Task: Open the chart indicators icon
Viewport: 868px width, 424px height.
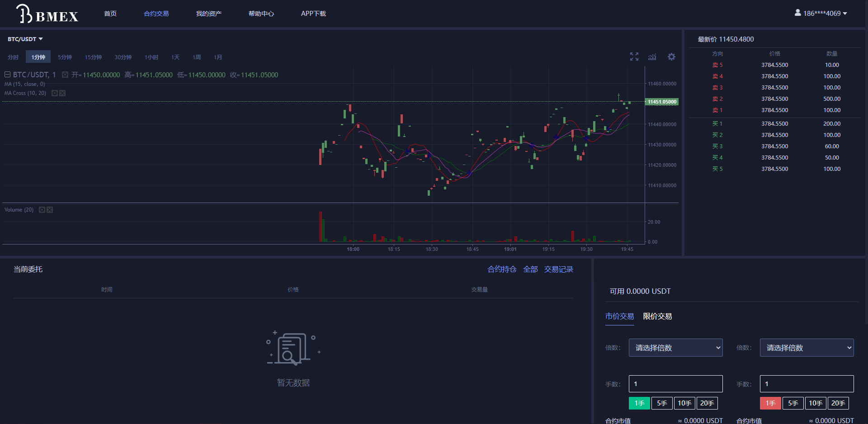Action: pos(652,57)
